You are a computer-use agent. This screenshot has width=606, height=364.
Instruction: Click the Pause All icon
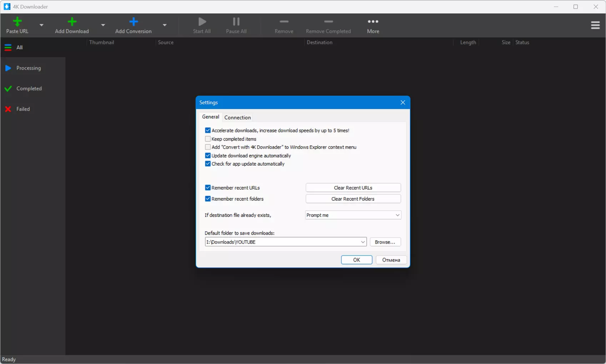[236, 22]
